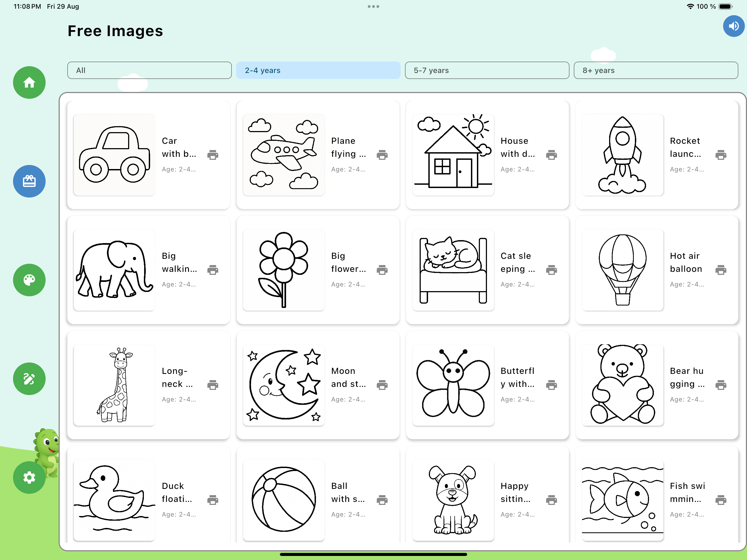
Task: Open the drawing pencil sidebar button
Action: click(29, 379)
